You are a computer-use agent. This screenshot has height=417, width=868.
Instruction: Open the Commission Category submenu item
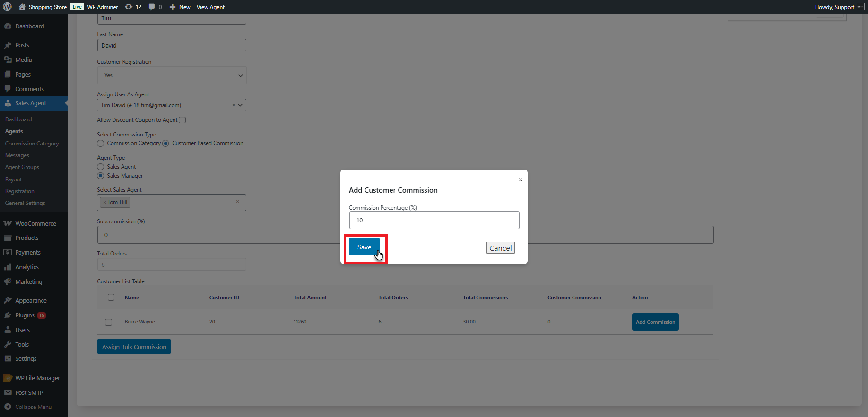32,144
